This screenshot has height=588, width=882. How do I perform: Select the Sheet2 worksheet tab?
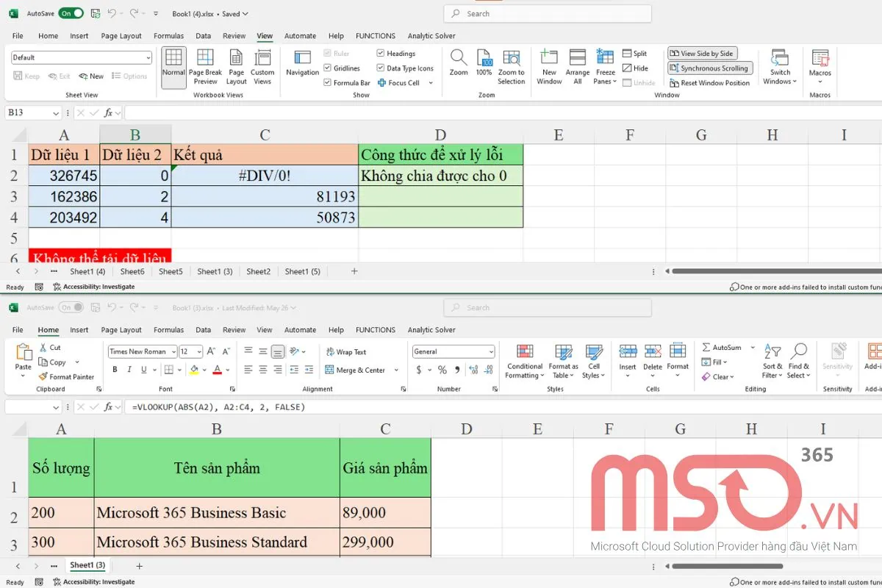[x=258, y=270]
